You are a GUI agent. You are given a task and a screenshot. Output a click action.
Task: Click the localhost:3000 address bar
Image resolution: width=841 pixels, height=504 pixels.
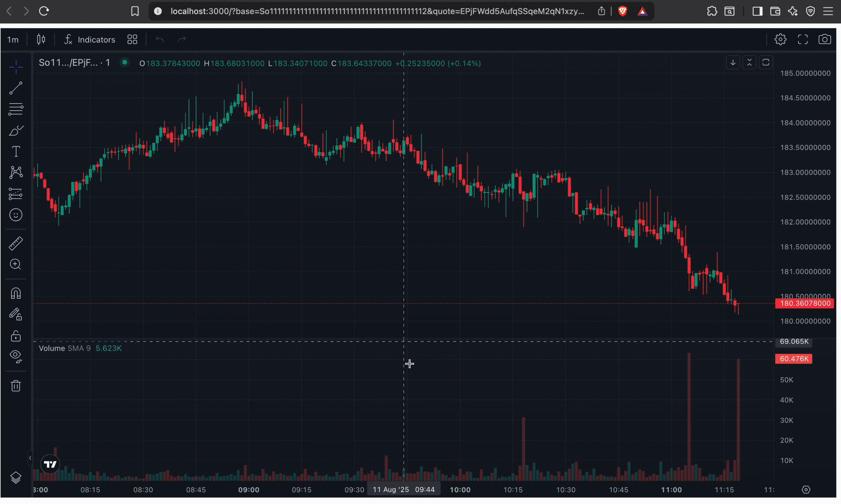coord(377,11)
